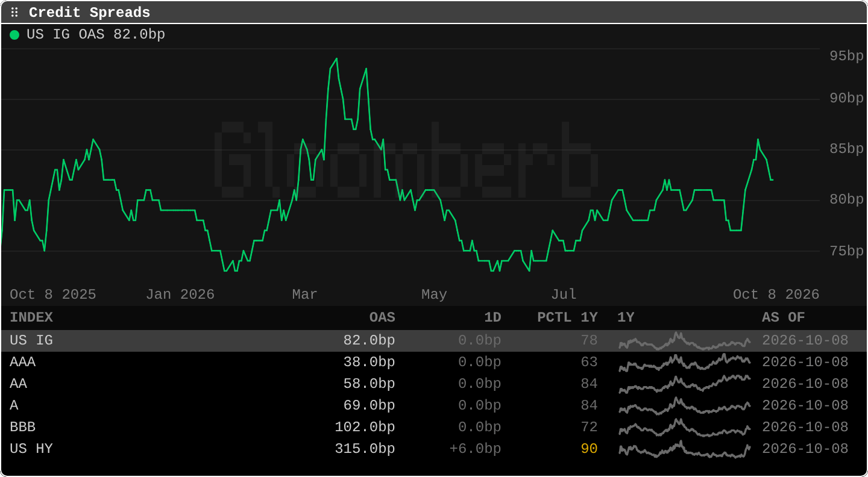
Task: Select the BBB index row
Action: click(x=434, y=428)
